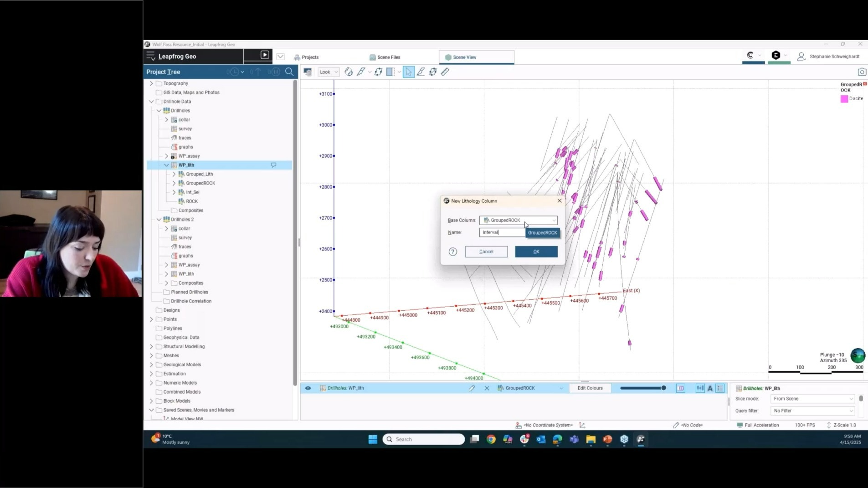The image size is (868, 488).
Task: Click the Seequent ID icon in top bar
Action: click(x=776, y=55)
